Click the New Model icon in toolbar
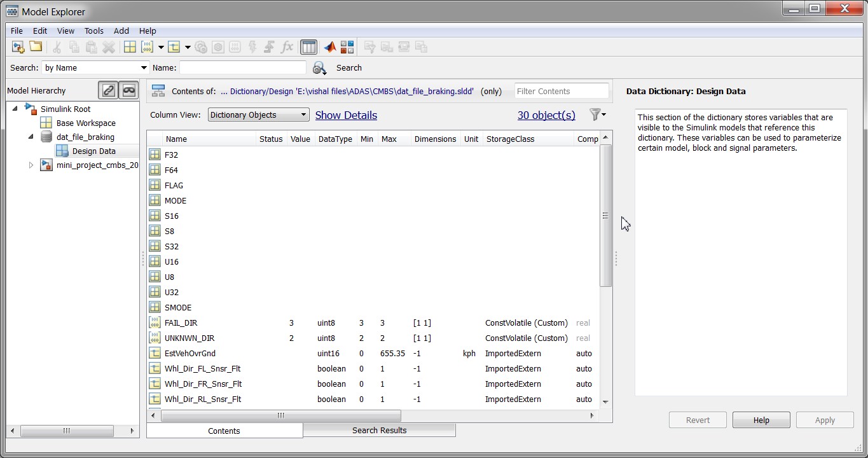The image size is (868, 458). pyautogui.click(x=18, y=47)
